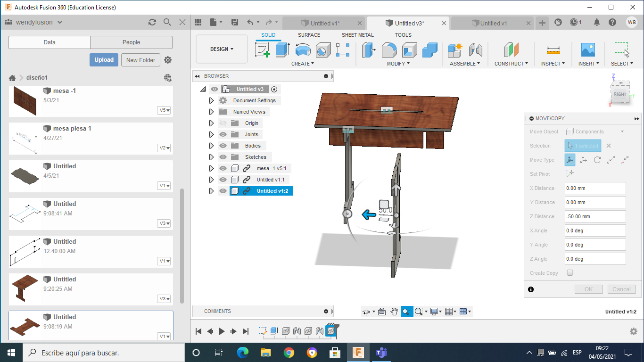The image size is (644, 362).
Task: Select the Offset Plane construct icon
Action: click(x=511, y=50)
